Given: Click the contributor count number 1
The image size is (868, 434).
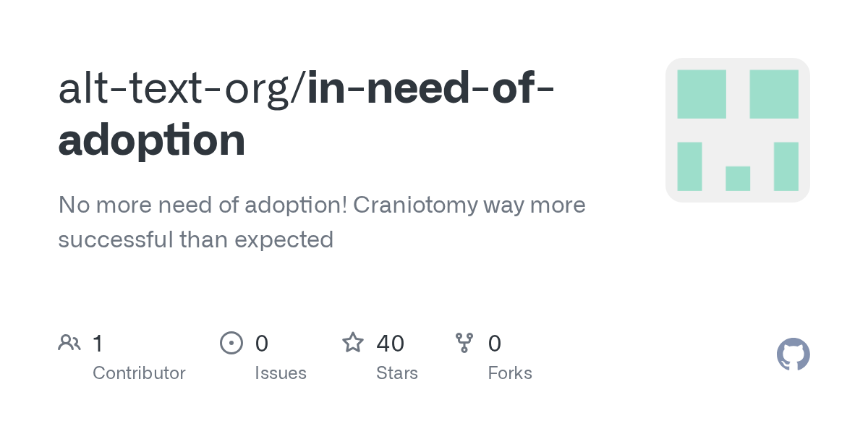Looking at the screenshot, I should [98, 343].
